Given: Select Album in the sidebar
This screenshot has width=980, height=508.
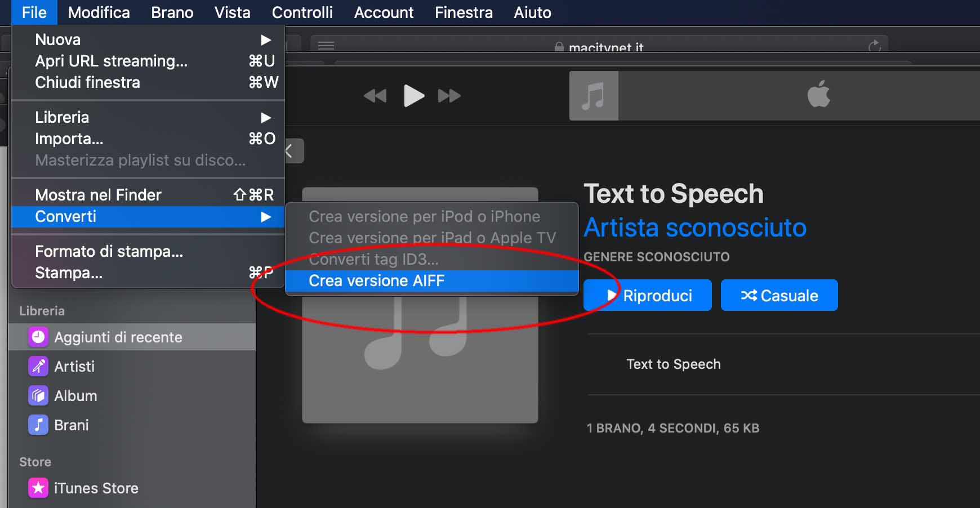Looking at the screenshot, I should [132, 395].
